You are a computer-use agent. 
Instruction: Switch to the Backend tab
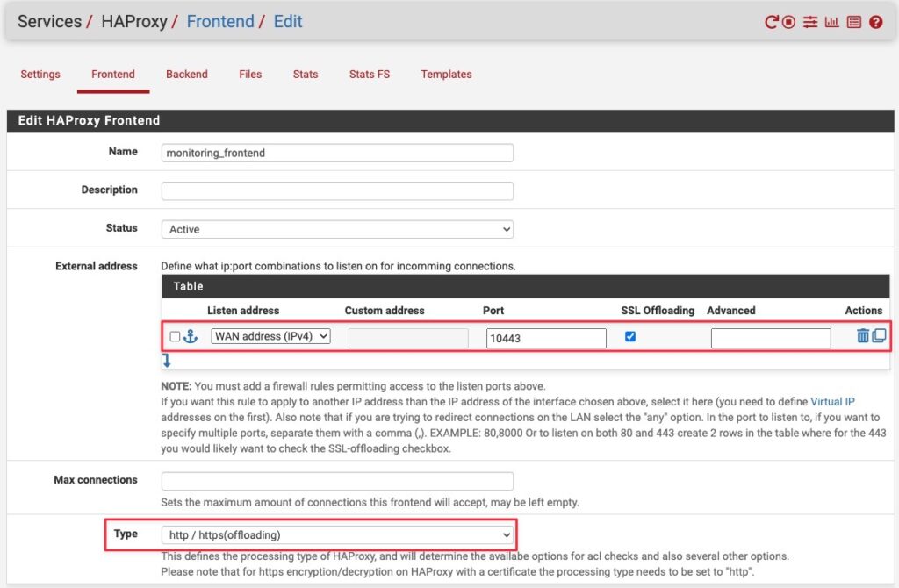[x=187, y=74]
